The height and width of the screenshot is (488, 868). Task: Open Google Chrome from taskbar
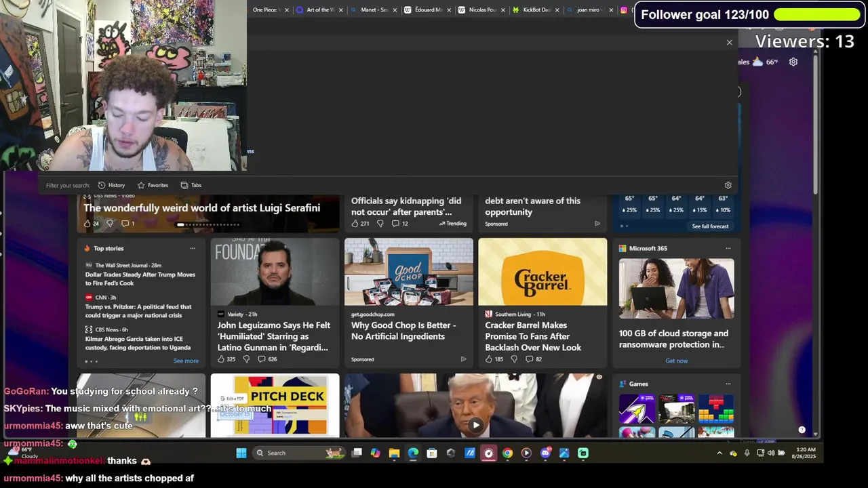(x=507, y=453)
